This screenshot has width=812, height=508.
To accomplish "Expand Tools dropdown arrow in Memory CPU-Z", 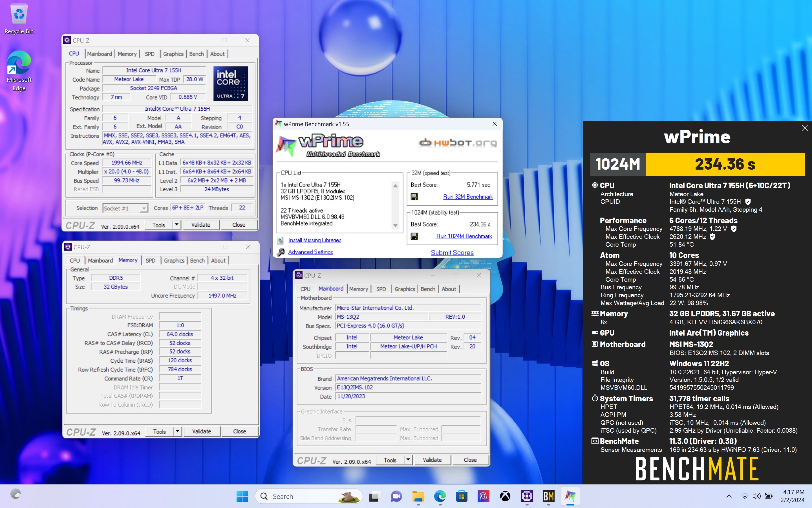I will [178, 432].
